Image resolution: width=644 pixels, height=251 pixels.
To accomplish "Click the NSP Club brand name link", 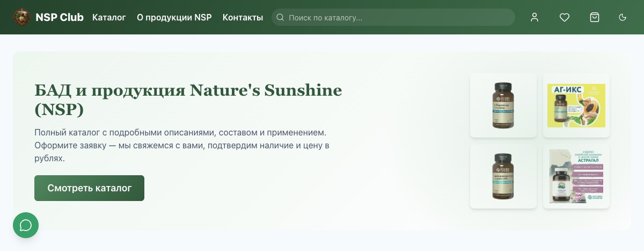I will tap(60, 17).
